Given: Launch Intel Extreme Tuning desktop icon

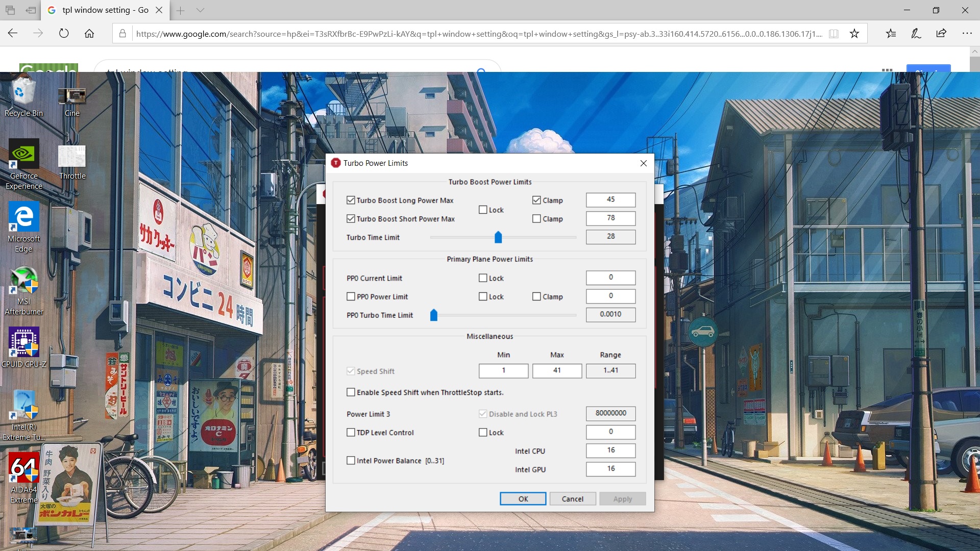Looking at the screenshot, I should (x=23, y=416).
